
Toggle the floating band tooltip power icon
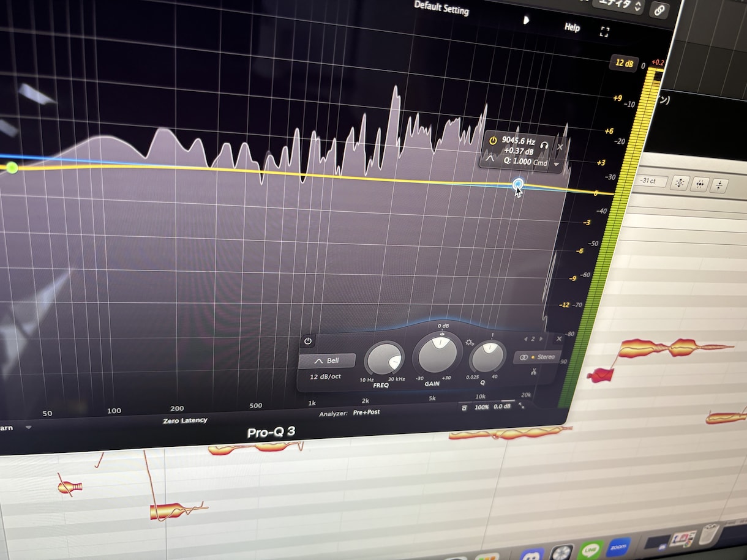(x=493, y=141)
